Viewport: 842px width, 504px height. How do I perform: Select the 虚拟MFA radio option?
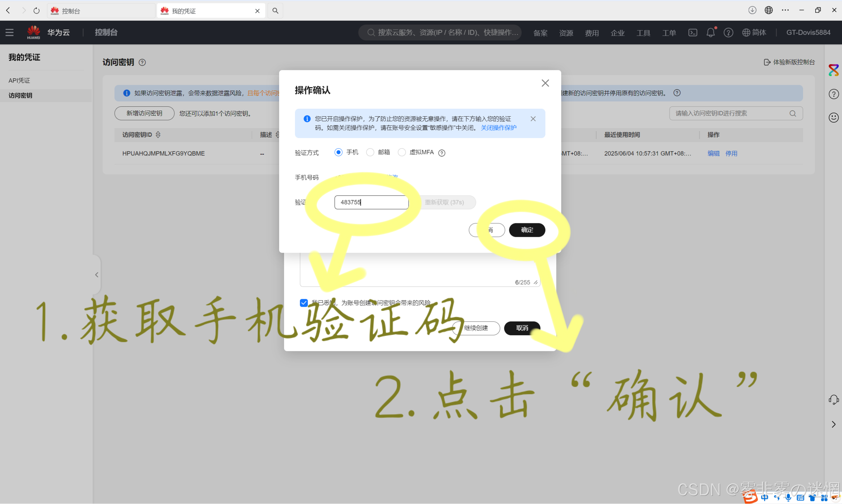[401, 153]
